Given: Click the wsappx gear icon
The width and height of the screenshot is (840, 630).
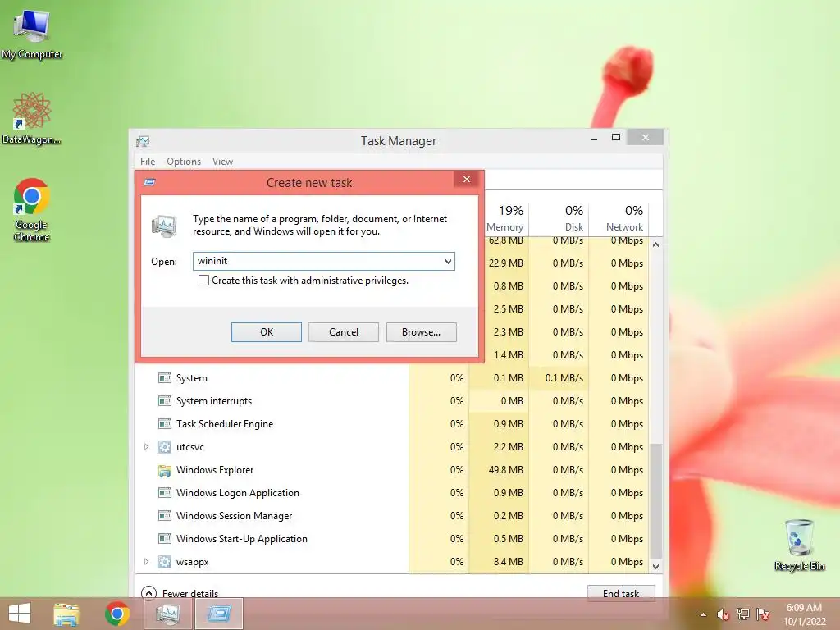Looking at the screenshot, I should 164,562.
